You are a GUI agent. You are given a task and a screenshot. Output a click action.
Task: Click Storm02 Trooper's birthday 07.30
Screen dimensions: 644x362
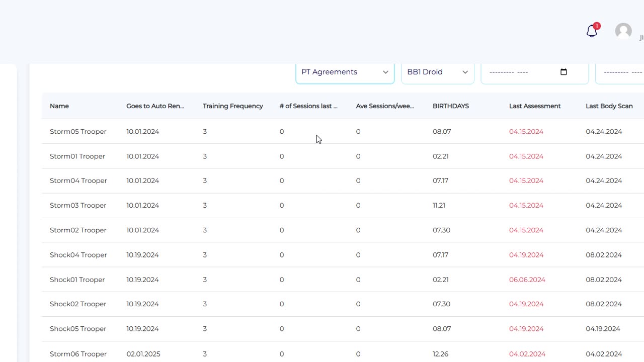click(441, 230)
